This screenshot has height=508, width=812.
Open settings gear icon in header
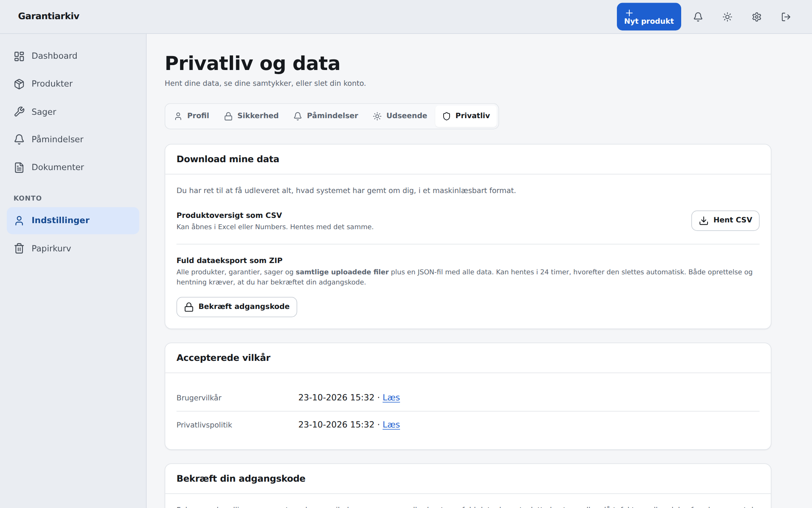[x=757, y=17]
